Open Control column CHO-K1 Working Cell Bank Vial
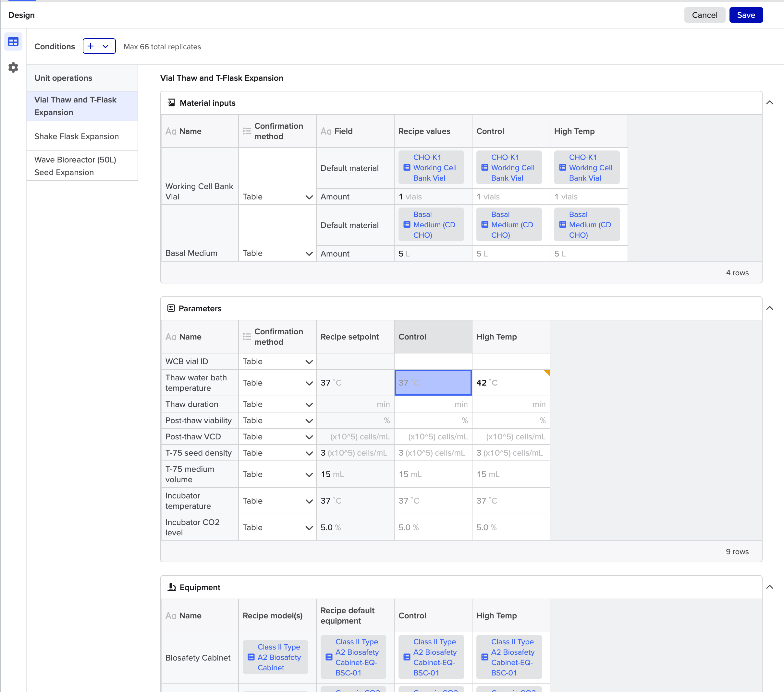Screen dimensions: 784x692 tap(508, 168)
